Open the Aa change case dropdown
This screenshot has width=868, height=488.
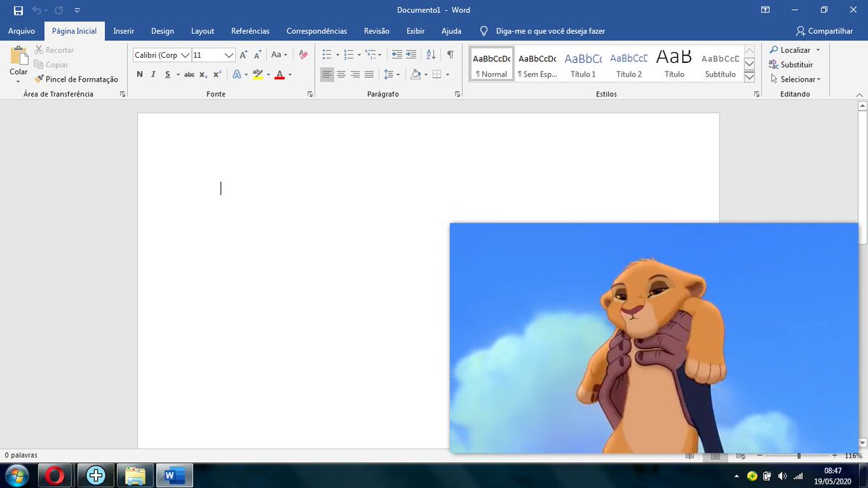point(279,55)
